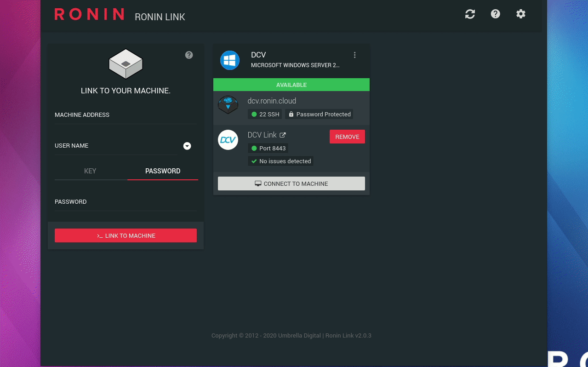Switch to the KEY tab
Screen dimensions: 588x367
[90, 171]
